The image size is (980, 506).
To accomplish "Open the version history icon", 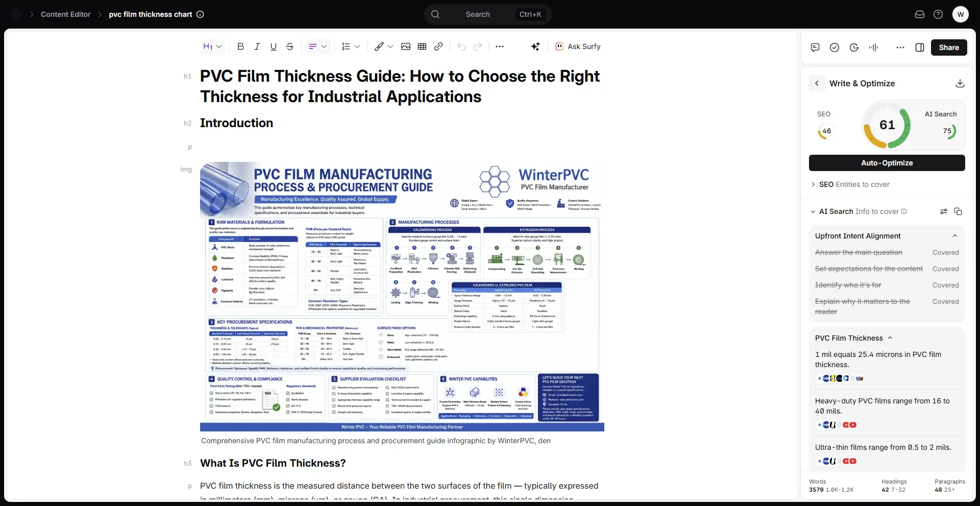I will coord(854,47).
